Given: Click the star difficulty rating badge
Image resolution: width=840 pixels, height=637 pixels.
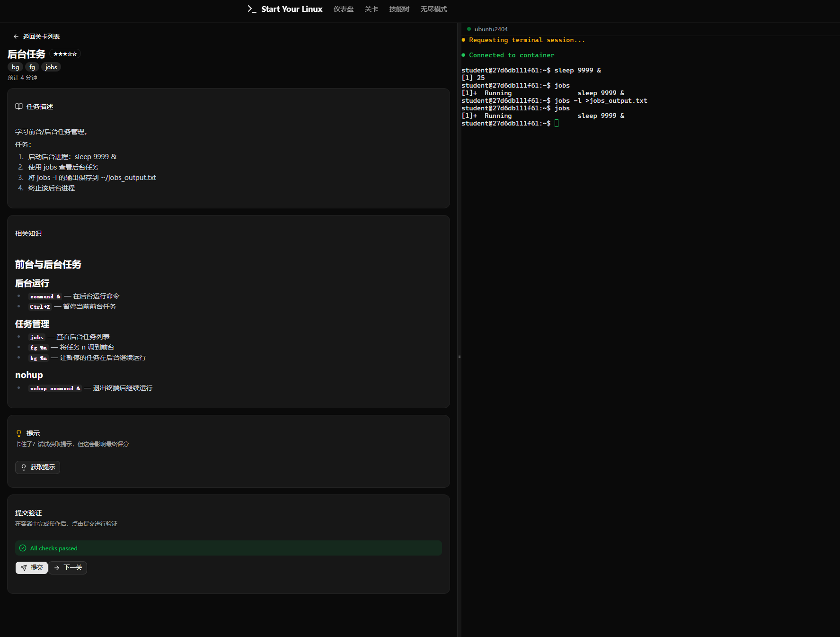Looking at the screenshot, I should pyautogui.click(x=65, y=54).
